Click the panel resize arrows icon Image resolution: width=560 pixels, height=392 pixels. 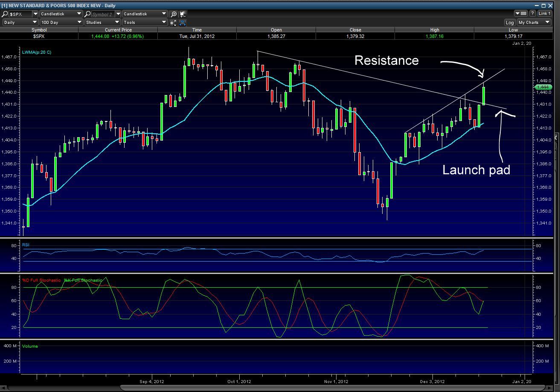174,23
